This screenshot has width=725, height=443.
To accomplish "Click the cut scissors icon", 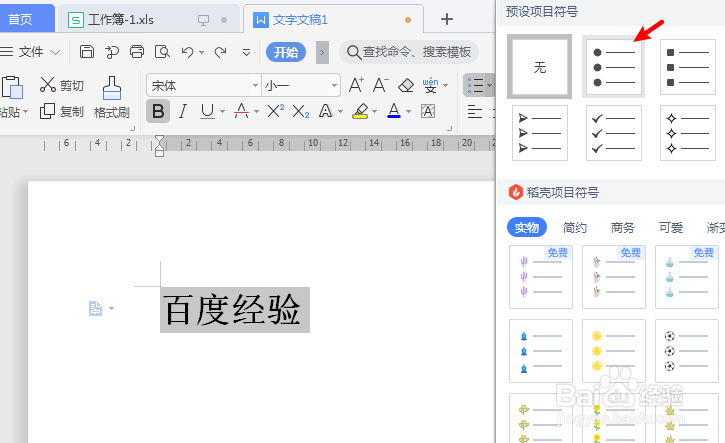I will [x=48, y=85].
